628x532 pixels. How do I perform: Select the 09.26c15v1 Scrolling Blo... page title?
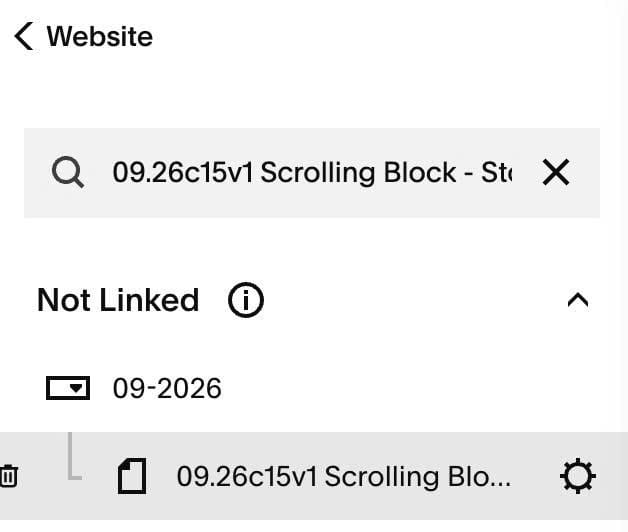(344, 476)
